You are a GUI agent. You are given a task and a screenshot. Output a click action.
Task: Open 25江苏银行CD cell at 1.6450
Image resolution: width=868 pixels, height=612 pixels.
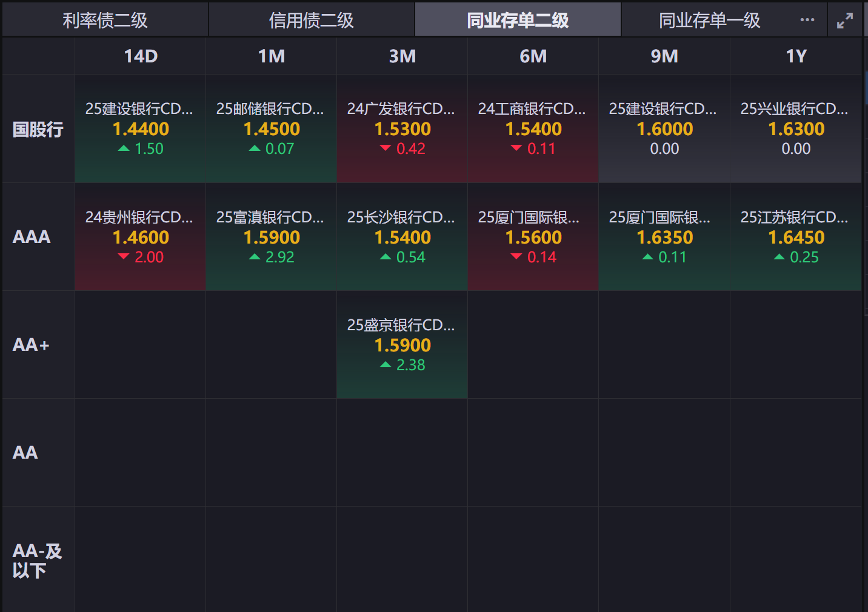pos(796,237)
